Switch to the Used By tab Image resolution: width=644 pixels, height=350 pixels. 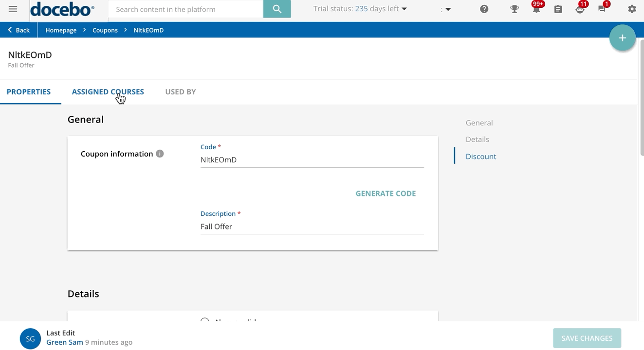(181, 92)
